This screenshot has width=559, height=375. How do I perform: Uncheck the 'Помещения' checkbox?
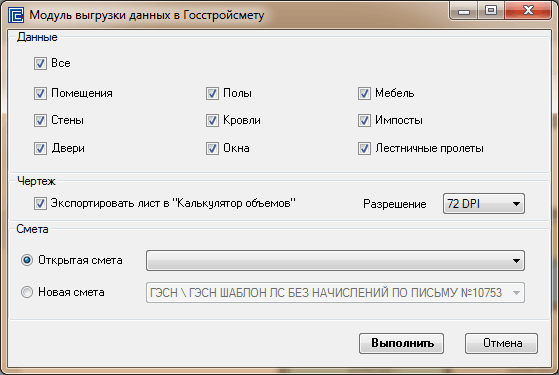(x=40, y=93)
